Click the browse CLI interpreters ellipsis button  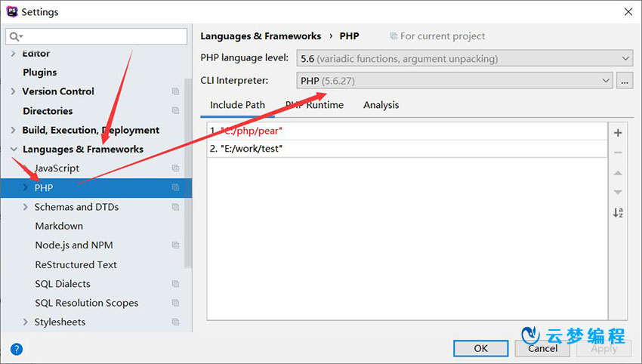(625, 81)
